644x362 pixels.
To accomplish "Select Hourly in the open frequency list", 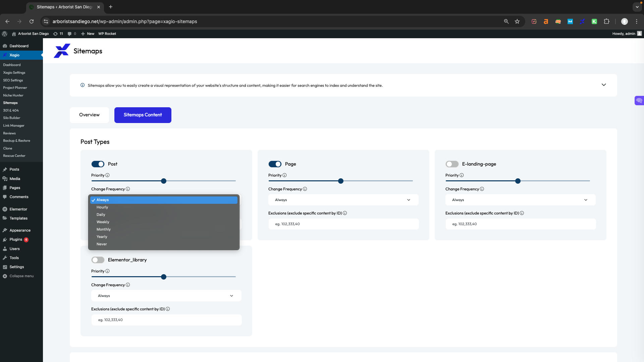I will click(164, 207).
